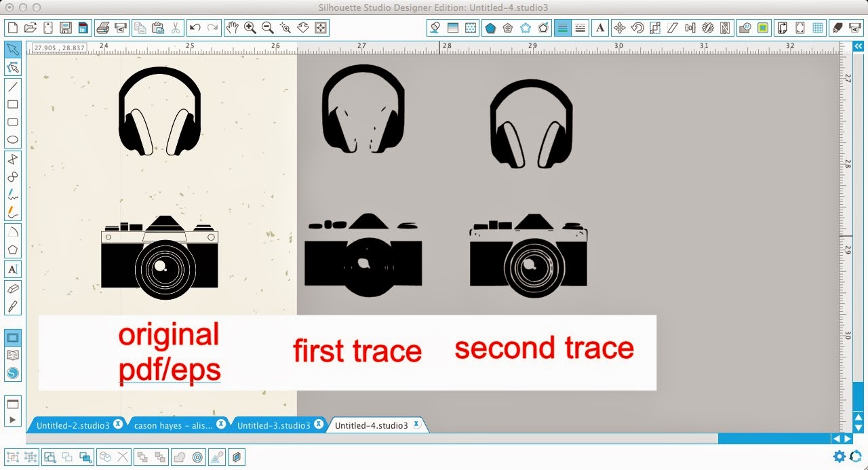This screenshot has width=868, height=470.
Task: Select the Draw Ellipse tool
Action: pos(13,139)
